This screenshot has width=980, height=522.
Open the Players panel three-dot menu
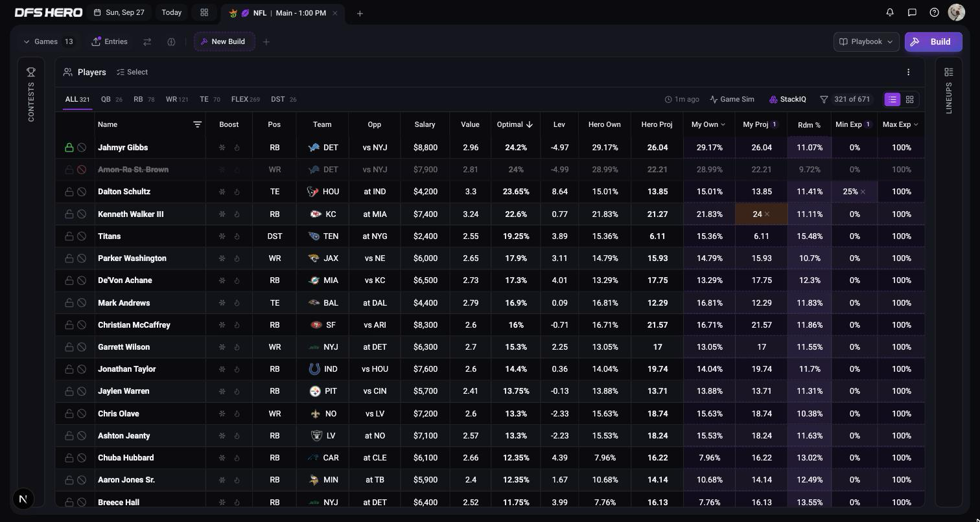tap(908, 72)
